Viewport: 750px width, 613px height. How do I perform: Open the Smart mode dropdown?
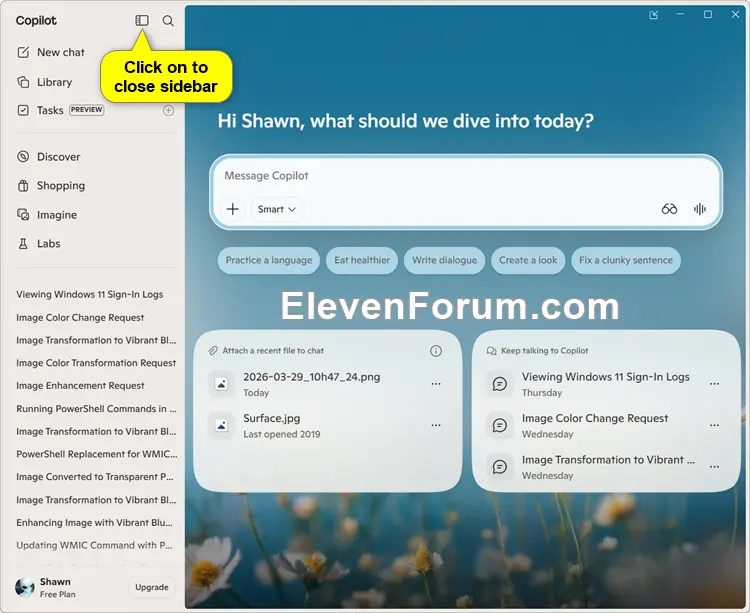tap(277, 209)
